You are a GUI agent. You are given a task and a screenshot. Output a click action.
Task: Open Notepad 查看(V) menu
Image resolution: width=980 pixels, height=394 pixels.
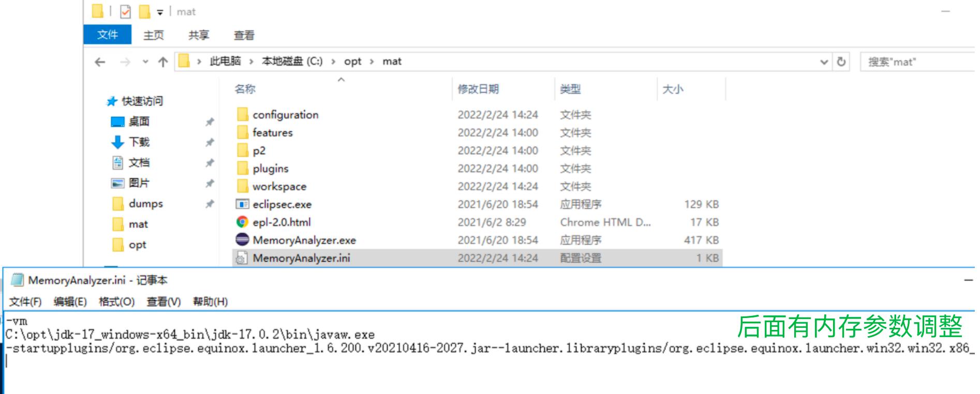point(164,301)
